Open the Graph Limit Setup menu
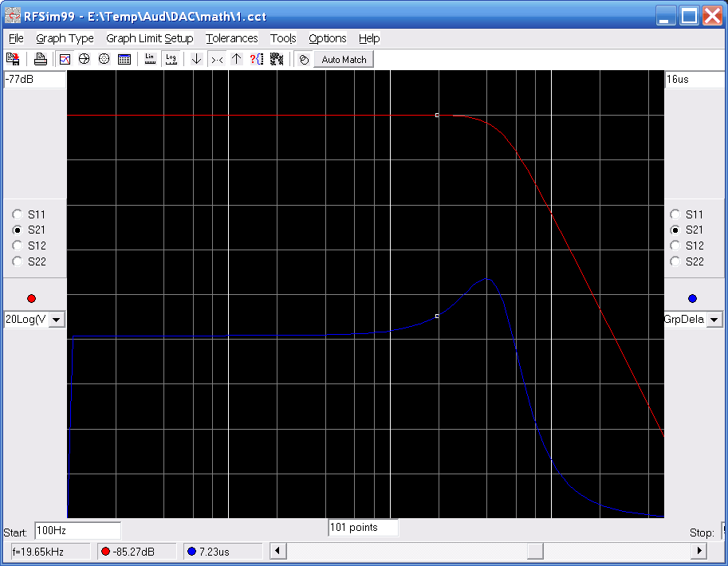 coord(149,38)
